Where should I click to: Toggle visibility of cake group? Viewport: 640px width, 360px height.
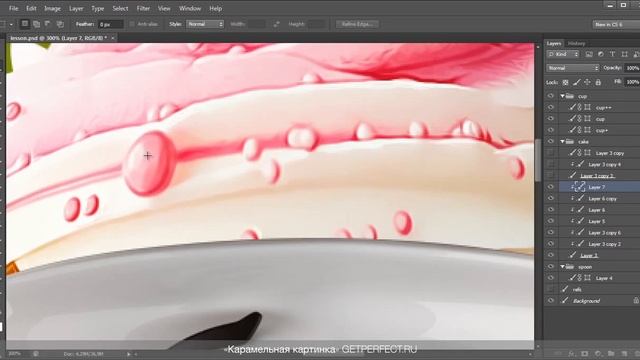(x=551, y=141)
